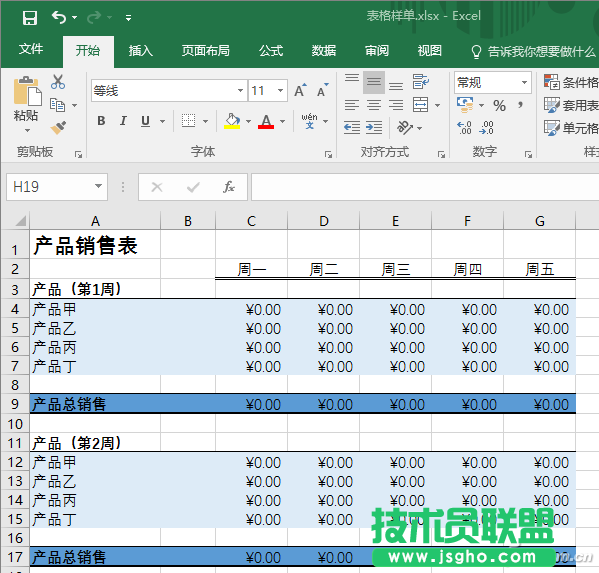The image size is (599, 573).
Task: Click the 告诉我你想要做什么 search box
Action: click(x=533, y=51)
